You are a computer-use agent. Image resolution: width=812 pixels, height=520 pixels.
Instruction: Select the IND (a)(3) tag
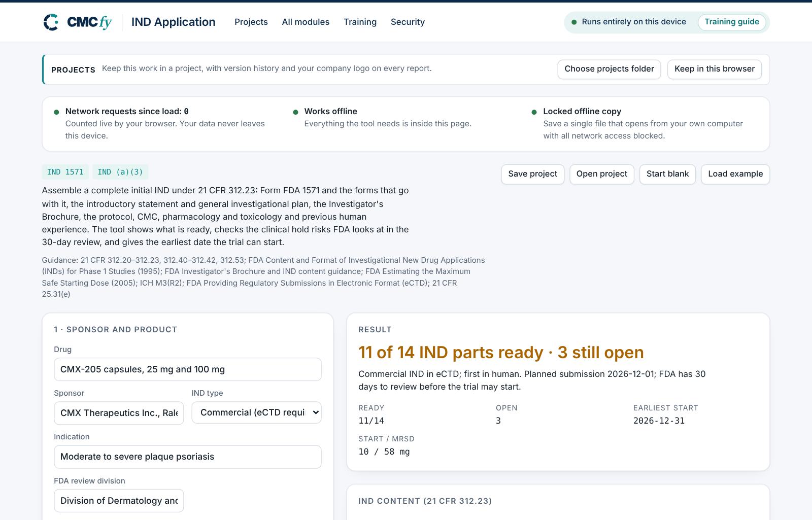coord(120,172)
